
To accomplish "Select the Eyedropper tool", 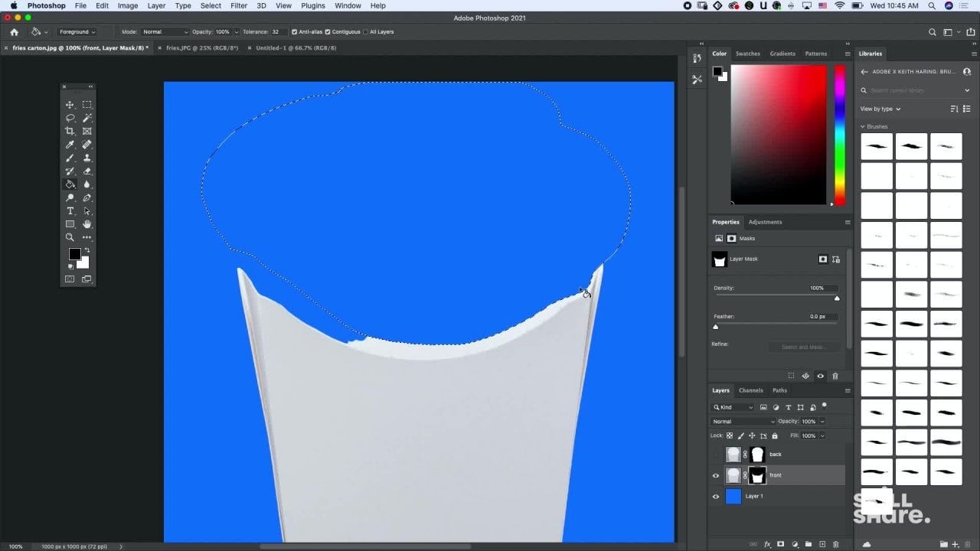I will (70, 145).
